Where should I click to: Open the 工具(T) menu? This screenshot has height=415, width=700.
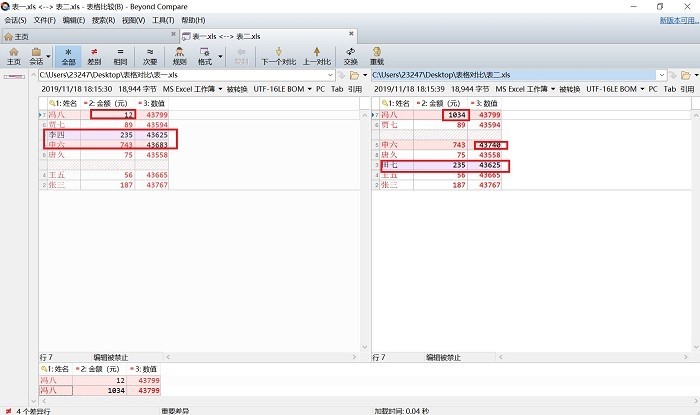tap(163, 21)
